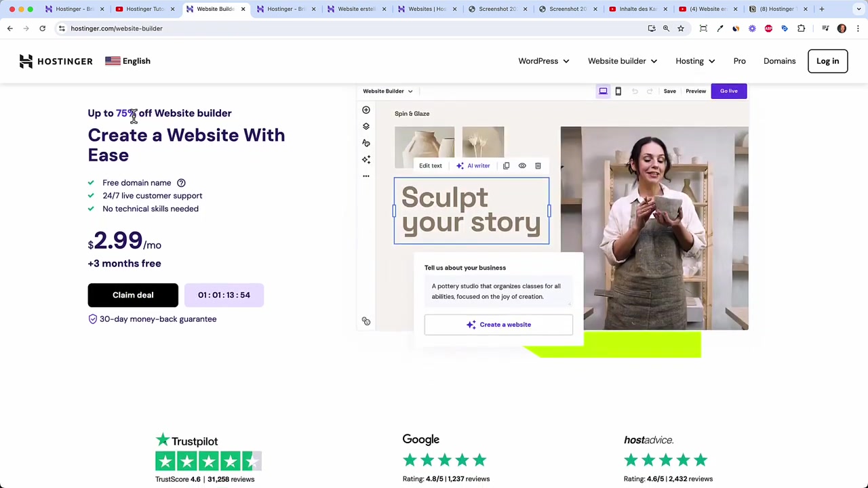
Task: Click the countdown timer badge
Action: click(224, 295)
